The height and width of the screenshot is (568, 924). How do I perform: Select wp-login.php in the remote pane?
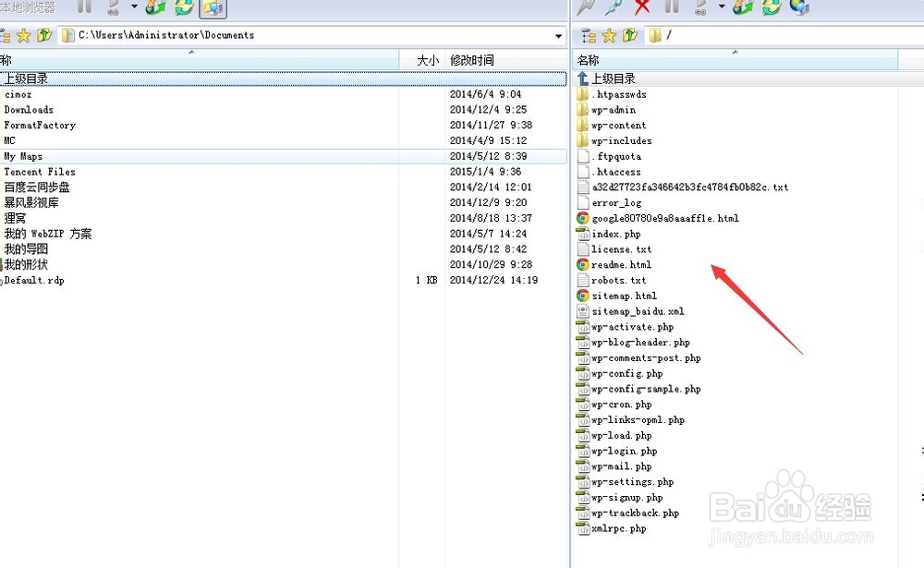(617, 451)
